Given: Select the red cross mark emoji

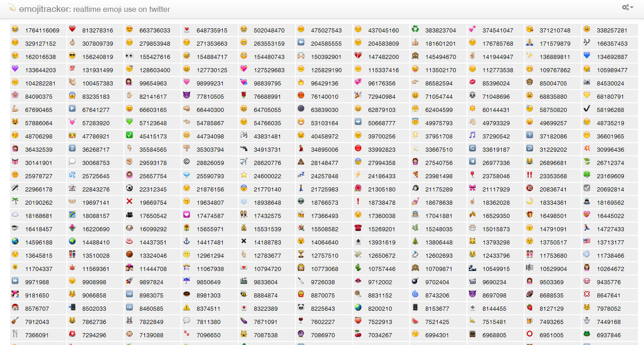Looking at the screenshot, I should click(129, 202).
